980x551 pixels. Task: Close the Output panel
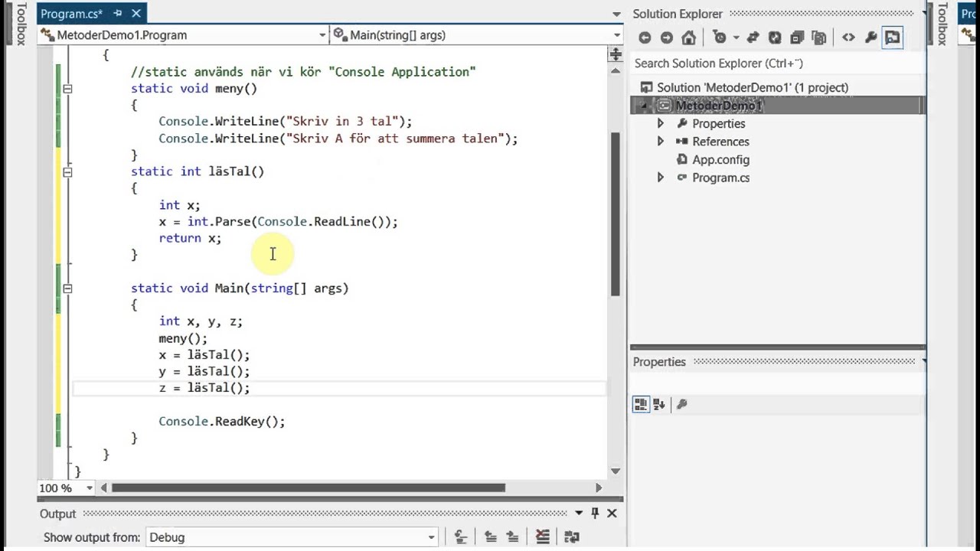pyautogui.click(x=612, y=514)
